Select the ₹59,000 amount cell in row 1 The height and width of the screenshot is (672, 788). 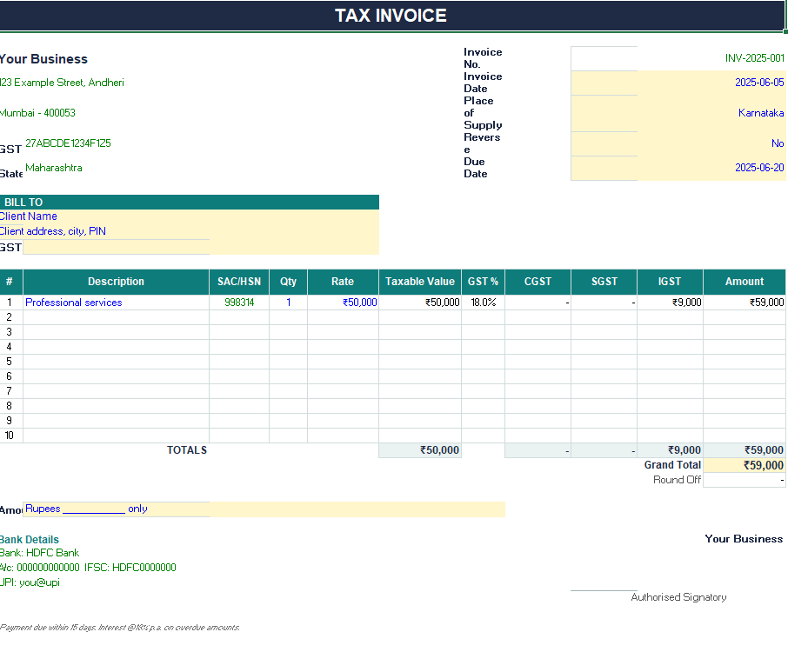[x=745, y=303]
